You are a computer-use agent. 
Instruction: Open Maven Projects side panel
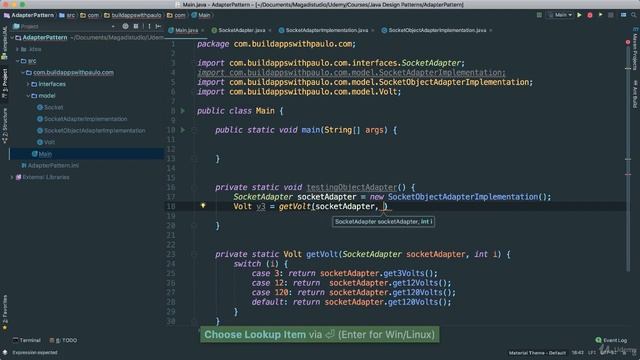coord(635,49)
